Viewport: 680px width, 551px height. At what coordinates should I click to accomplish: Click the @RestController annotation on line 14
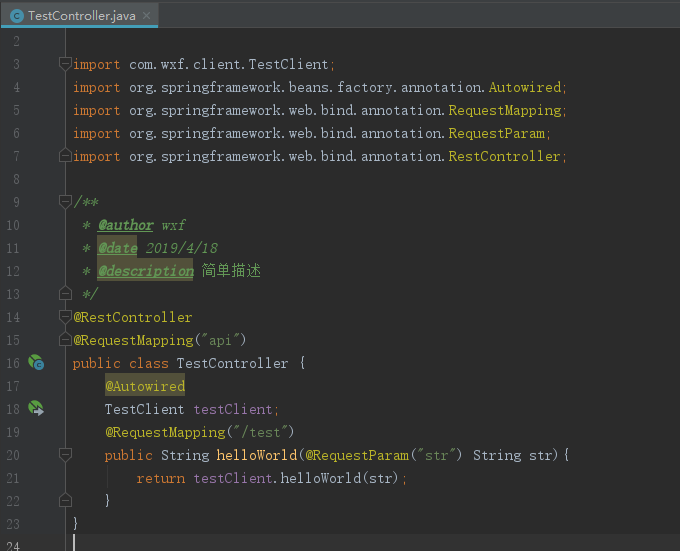click(133, 317)
